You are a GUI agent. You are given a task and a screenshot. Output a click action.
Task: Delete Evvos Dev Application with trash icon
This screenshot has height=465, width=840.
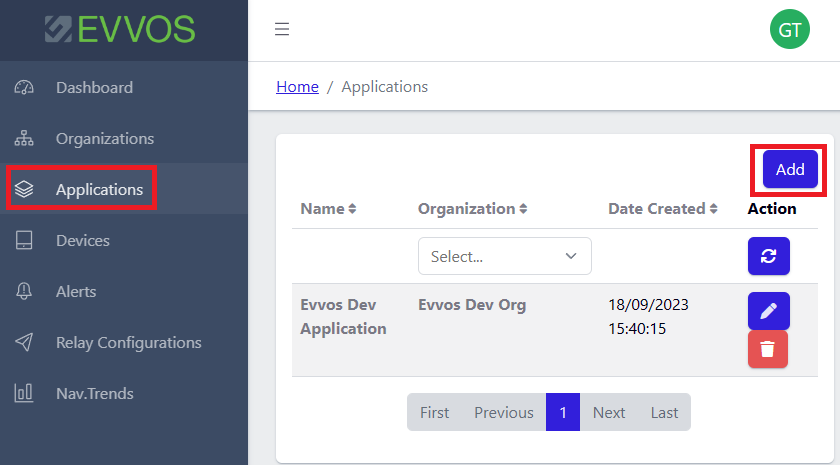[768, 349]
